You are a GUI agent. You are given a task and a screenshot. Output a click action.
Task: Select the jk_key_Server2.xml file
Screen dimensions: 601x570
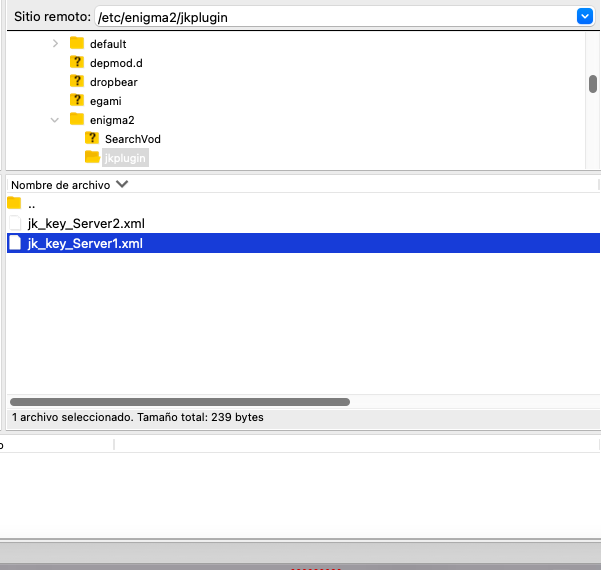coord(85,224)
